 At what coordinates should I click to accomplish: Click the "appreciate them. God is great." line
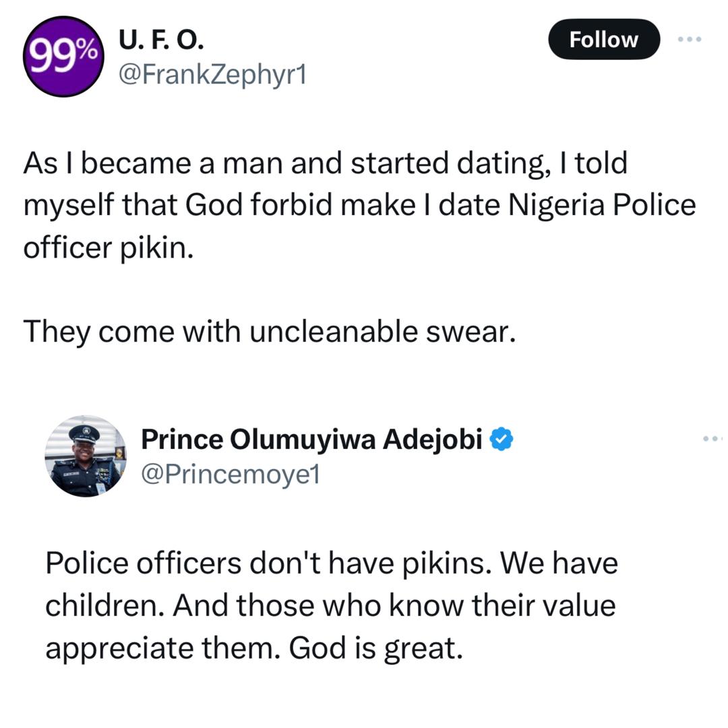[x=254, y=648]
